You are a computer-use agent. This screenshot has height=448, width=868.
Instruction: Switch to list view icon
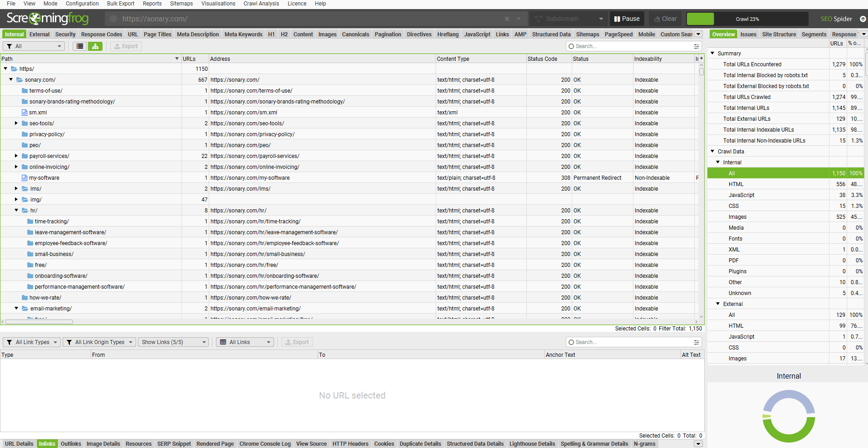coord(80,46)
